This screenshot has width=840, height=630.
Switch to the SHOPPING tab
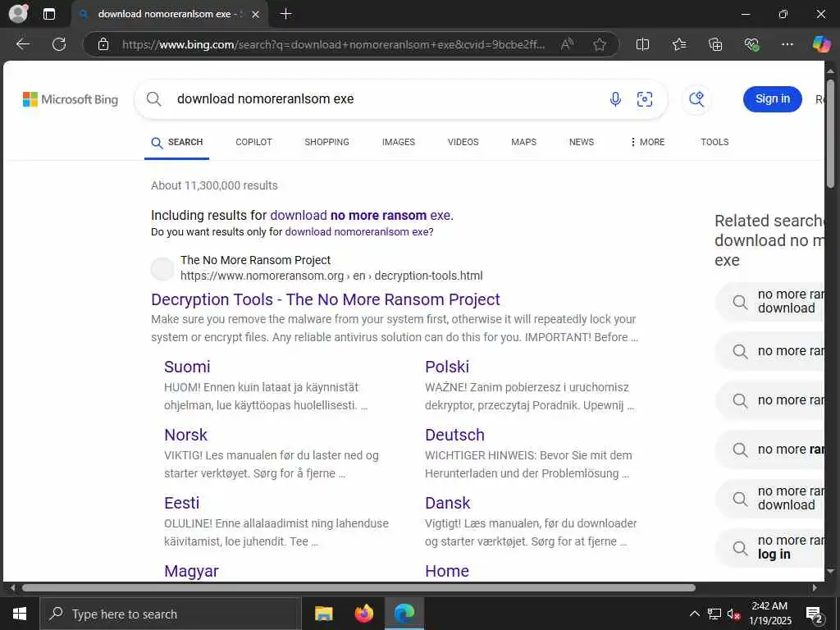[326, 142]
